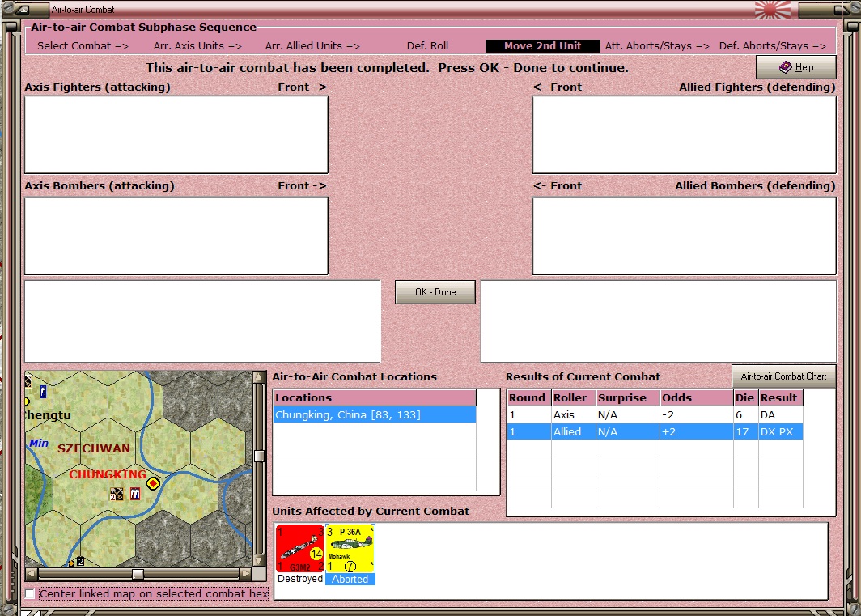861x616 pixels.
Task: Click the map scroll right arrow
Action: 245,574
